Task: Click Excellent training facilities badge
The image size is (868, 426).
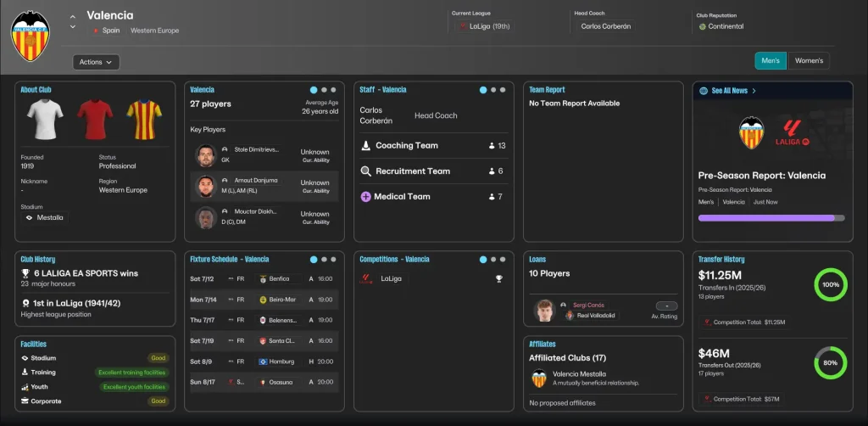Action: coord(131,373)
